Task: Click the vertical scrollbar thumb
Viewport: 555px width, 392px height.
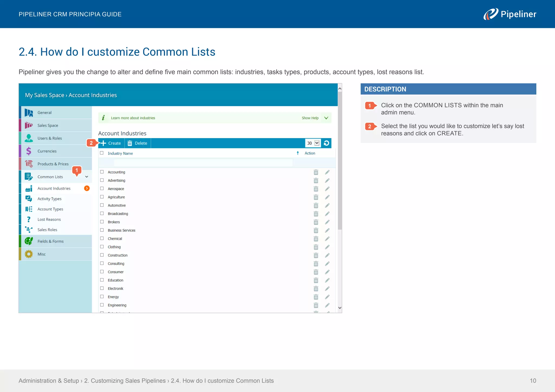Action: click(x=340, y=161)
